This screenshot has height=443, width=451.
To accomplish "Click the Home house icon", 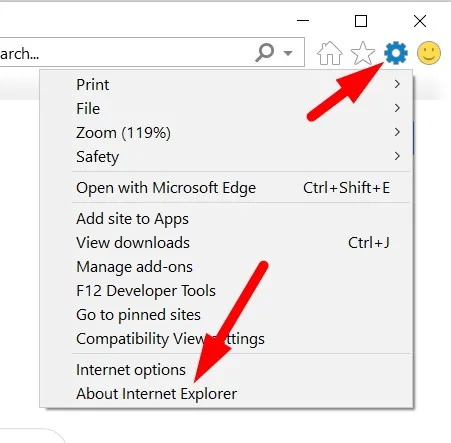I will click(x=329, y=53).
